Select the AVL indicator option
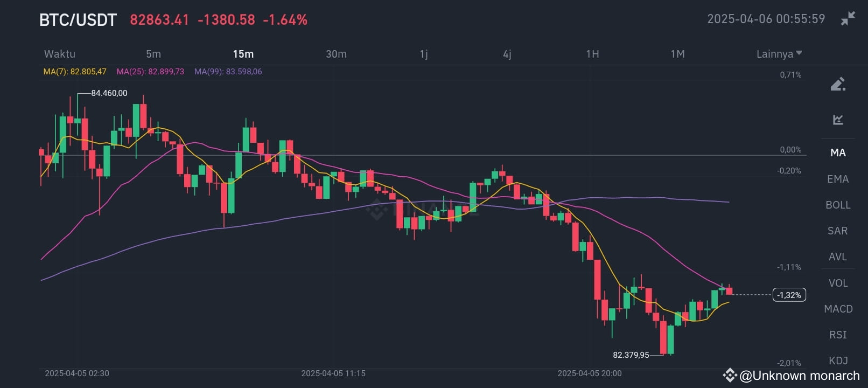868x388 pixels. point(837,257)
